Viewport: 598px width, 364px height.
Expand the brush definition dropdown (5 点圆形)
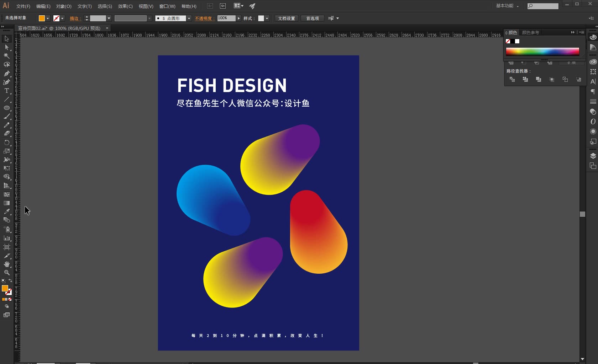tap(189, 18)
